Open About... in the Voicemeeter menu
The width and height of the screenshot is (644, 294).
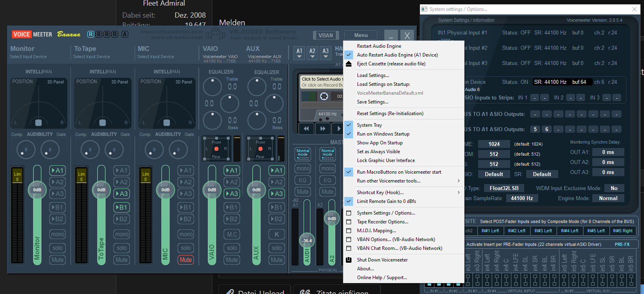(404, 269)
